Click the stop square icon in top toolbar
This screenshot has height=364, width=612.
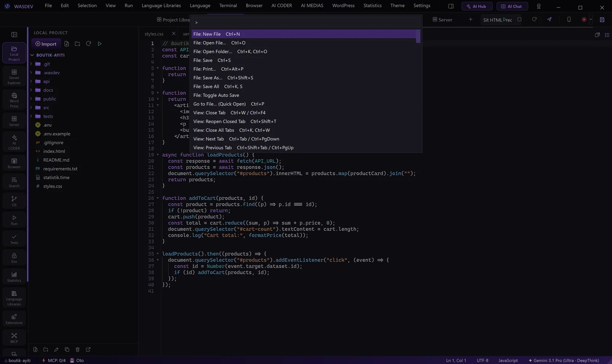pos(519,19)
